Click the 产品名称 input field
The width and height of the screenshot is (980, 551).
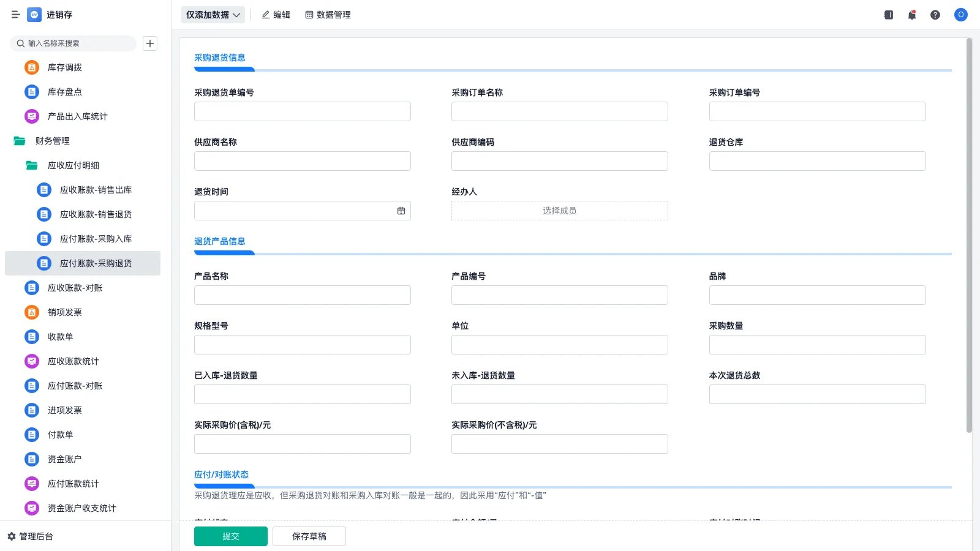[303, 295]
